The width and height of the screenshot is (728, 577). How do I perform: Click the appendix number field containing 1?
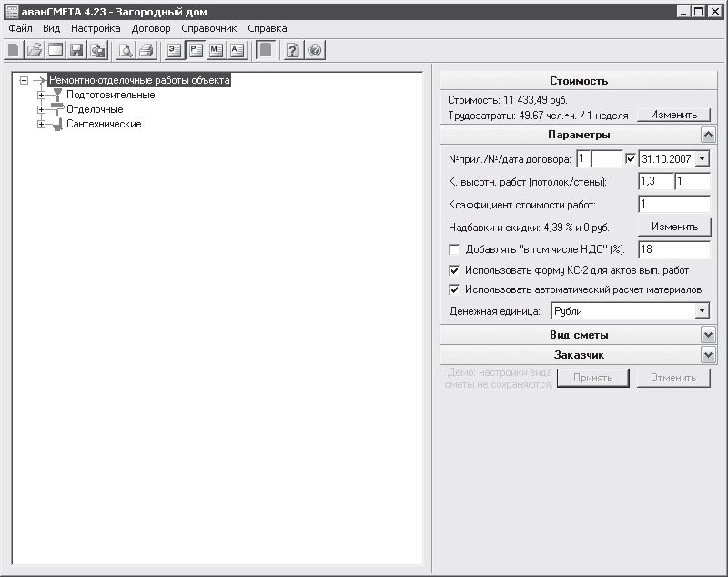583,158
